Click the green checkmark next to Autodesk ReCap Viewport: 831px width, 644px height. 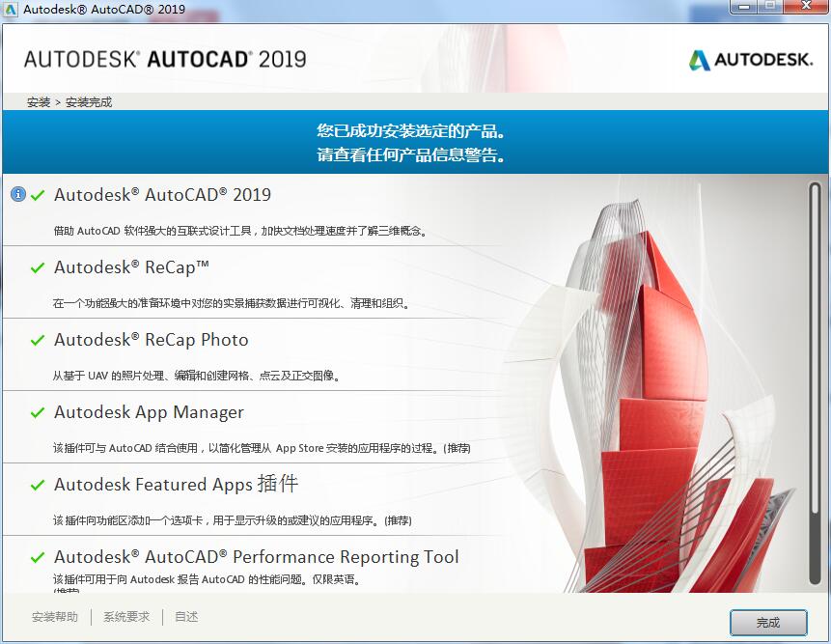tap(38, 266)
